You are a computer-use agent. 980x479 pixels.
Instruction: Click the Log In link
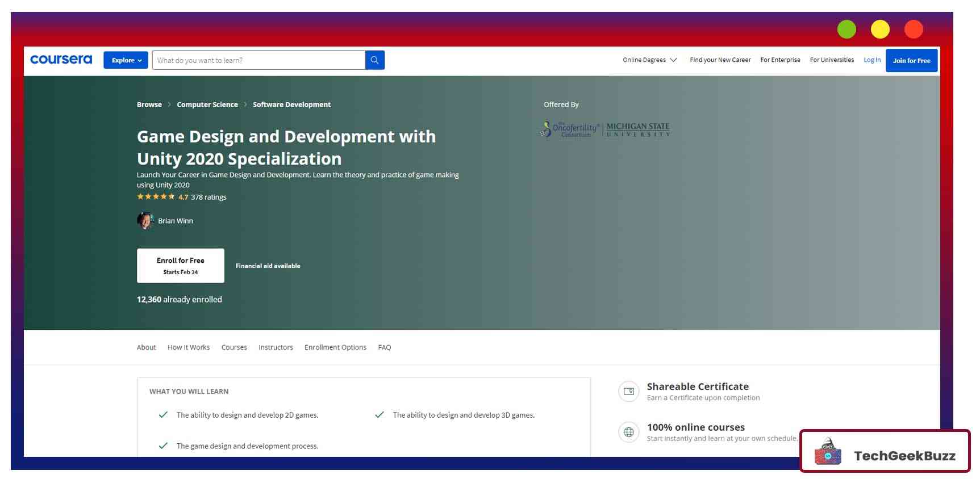point(871,60)
